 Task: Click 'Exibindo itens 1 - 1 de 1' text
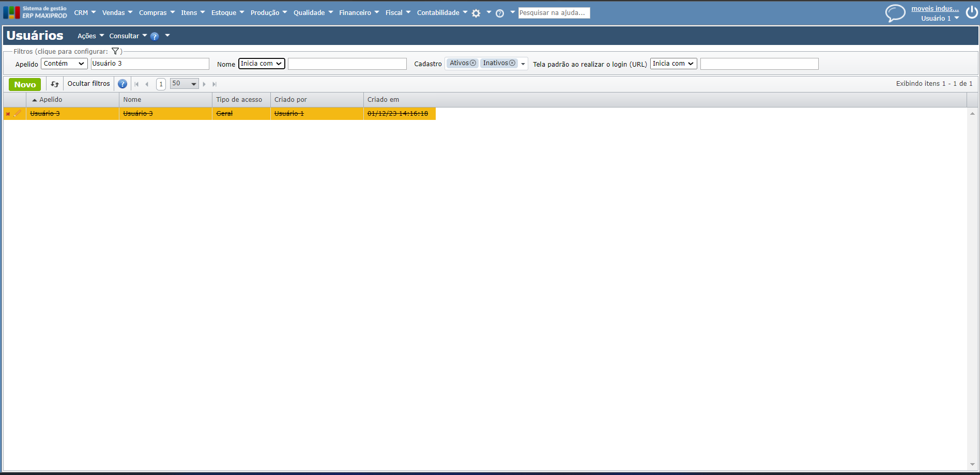934,84
